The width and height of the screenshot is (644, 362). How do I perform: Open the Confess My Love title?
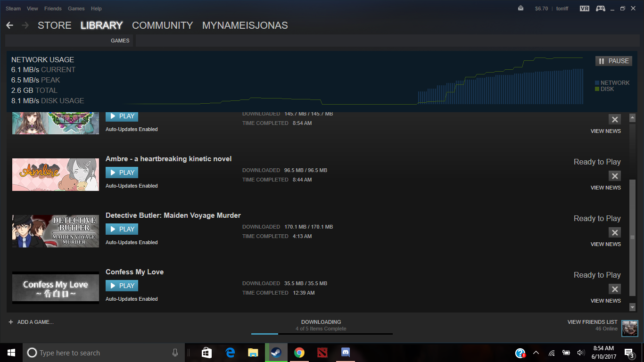[x=134, y=272]
